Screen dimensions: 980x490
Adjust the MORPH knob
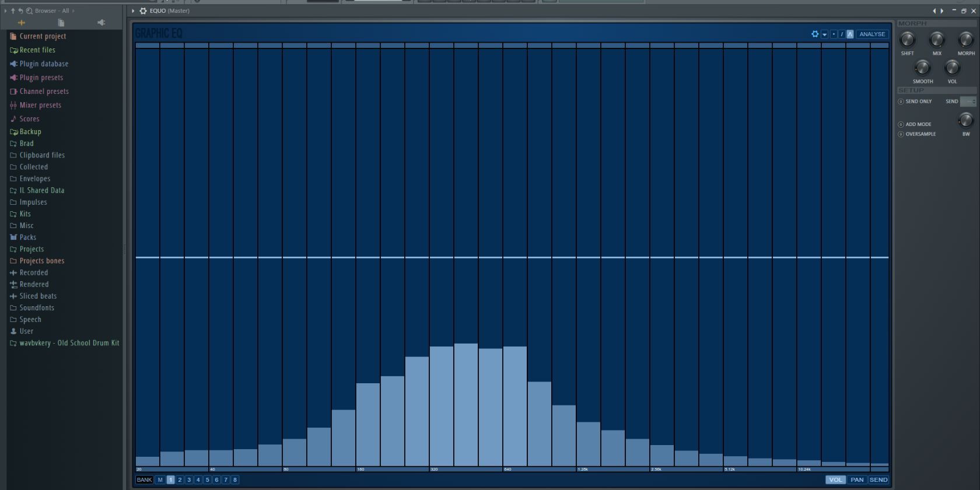(x=966, y=40)
